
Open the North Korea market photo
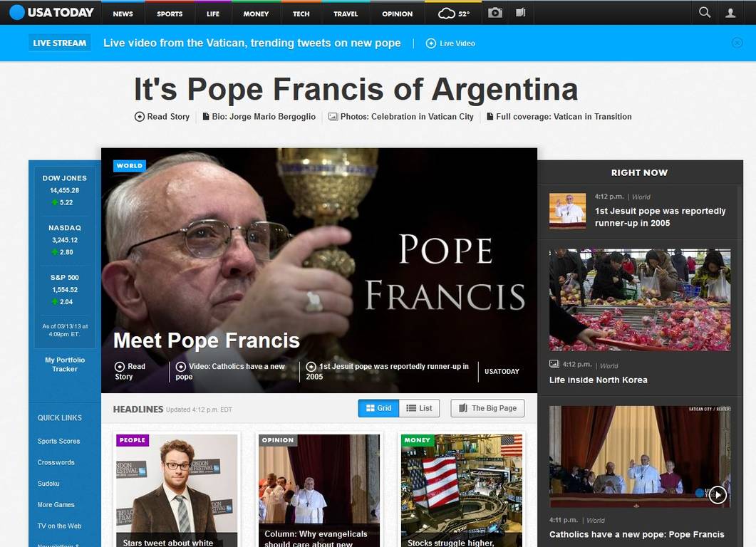(x=640, y=300)
